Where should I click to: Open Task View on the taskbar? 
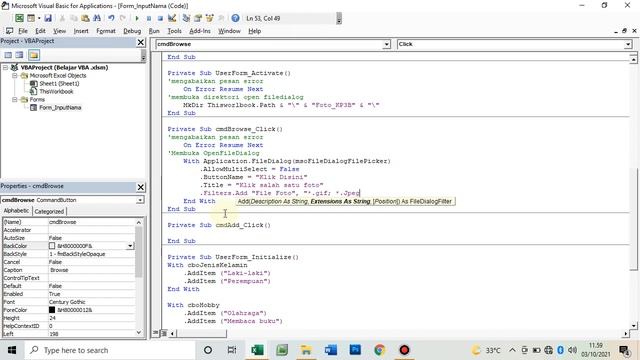(232, 350)
